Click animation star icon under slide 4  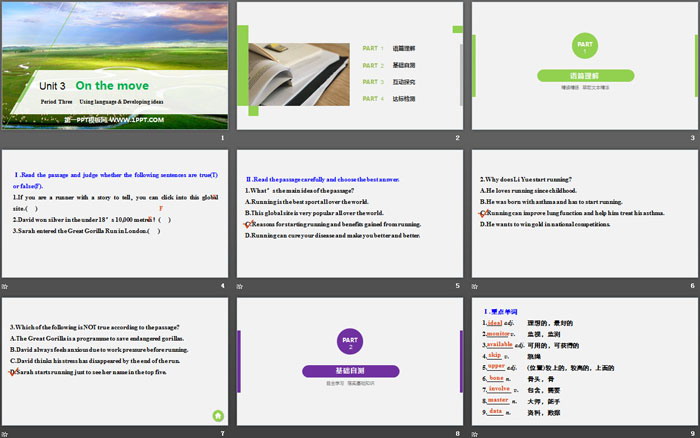click(4, 286)
